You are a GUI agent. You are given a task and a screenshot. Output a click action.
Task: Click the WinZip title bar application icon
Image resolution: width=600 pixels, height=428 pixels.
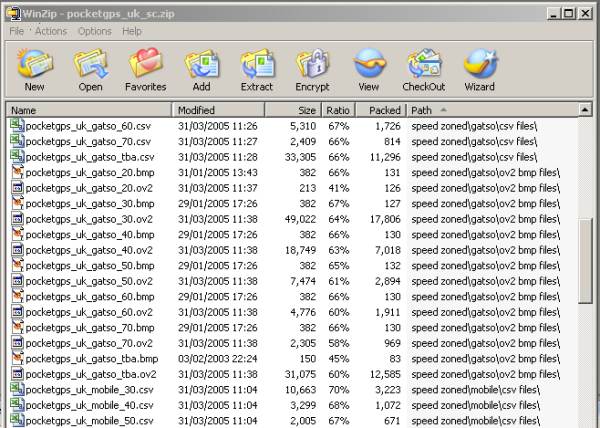(x=13, y=13)
